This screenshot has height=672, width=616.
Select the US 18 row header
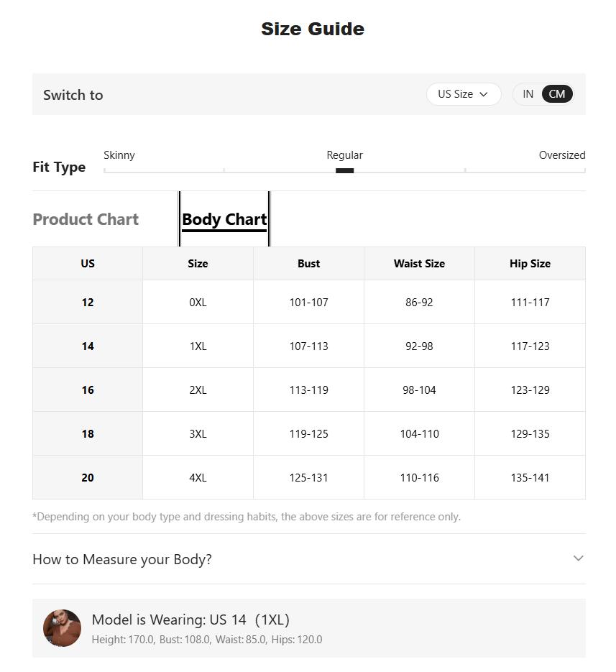click(x=88, y=433)
